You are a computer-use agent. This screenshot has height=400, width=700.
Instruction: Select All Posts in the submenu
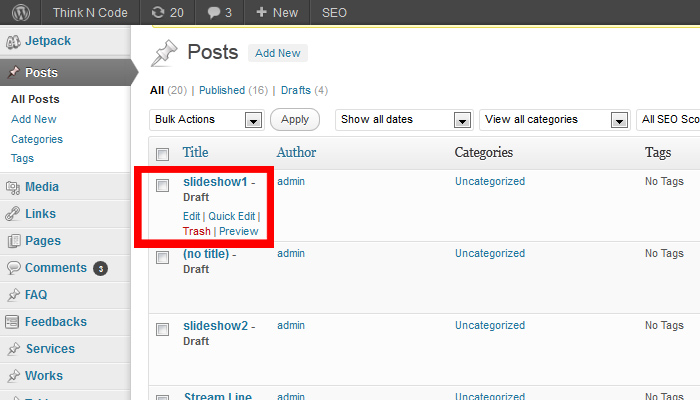pos(35,99)
